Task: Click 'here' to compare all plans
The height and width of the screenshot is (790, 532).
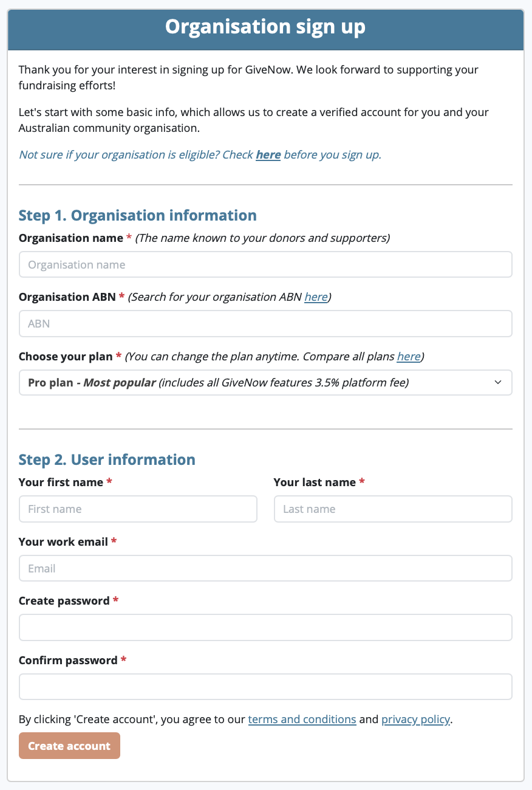Action: (408, 356)
